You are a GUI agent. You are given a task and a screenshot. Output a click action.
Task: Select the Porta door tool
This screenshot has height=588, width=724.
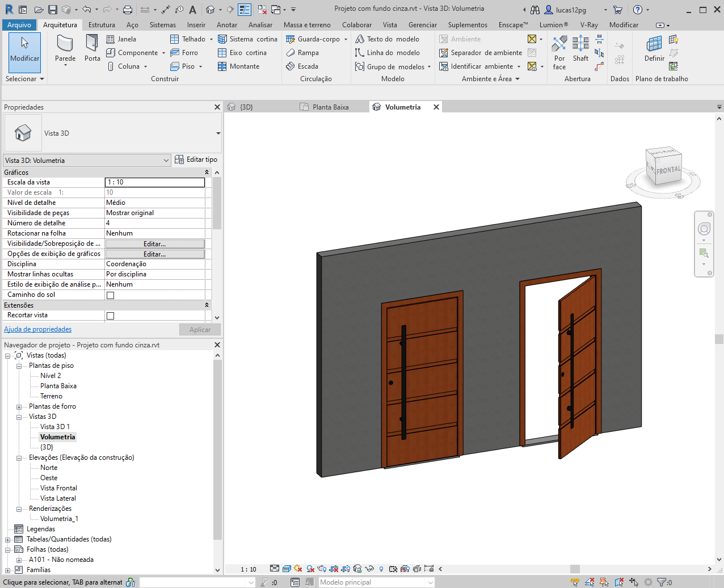[x=92, y=48]
